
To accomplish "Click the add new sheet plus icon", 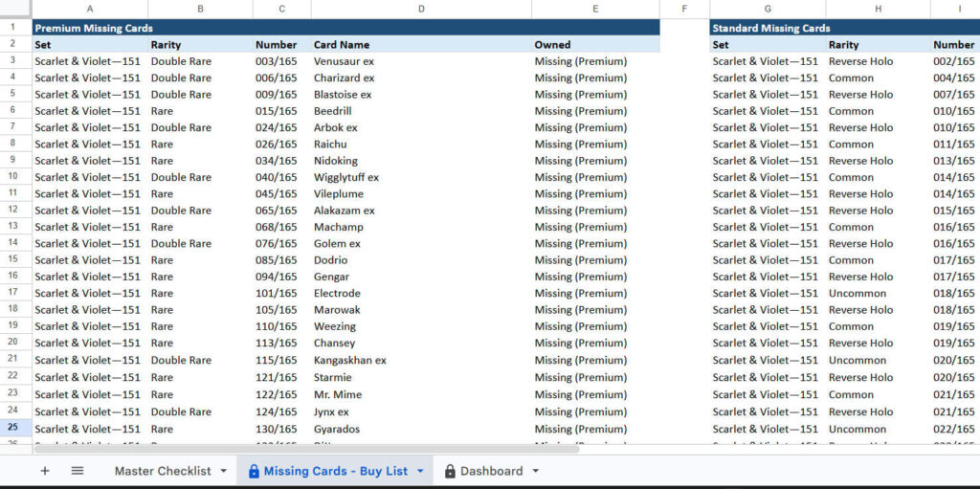I will coord(45,471).
